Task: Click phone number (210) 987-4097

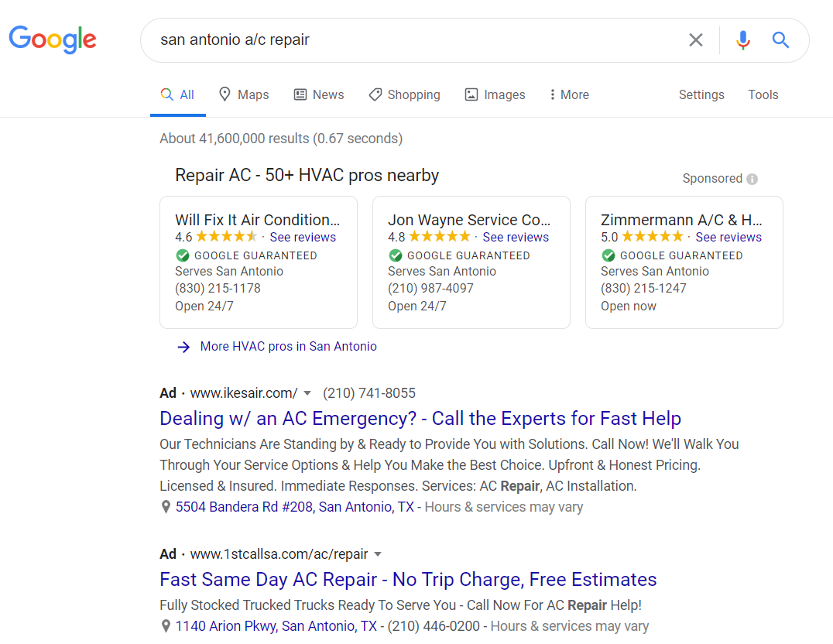Action: [430, 289]
